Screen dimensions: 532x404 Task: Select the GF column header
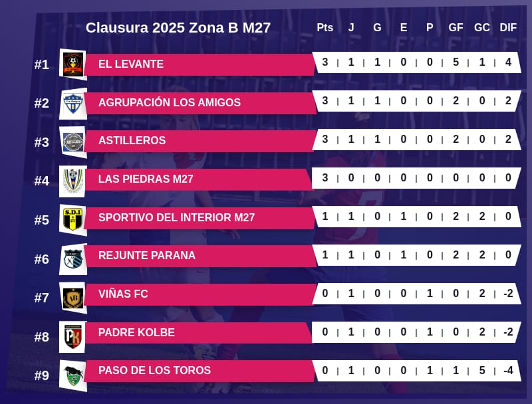coord(456,27)
